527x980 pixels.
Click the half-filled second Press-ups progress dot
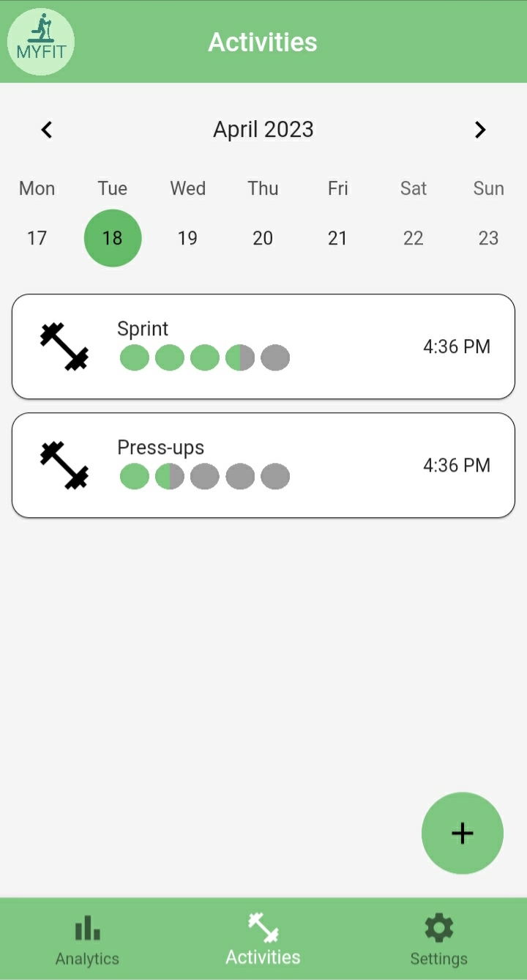click(x=170, y=477)
